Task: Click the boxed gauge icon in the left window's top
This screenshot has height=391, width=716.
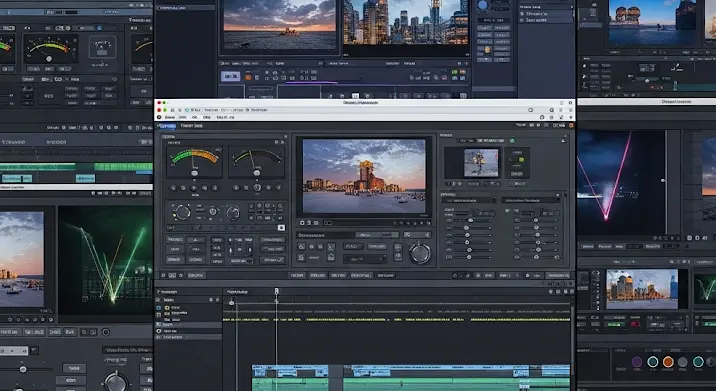Action: point(102,48)
